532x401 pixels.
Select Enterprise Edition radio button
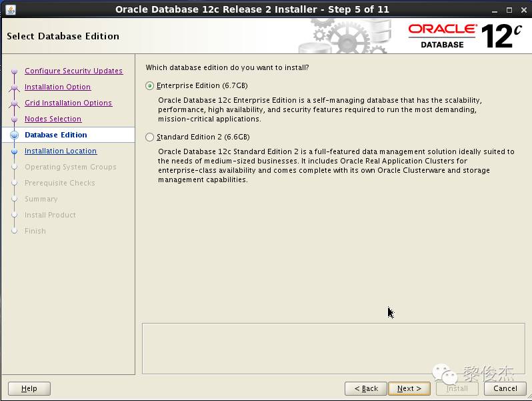tap(149, 85)
